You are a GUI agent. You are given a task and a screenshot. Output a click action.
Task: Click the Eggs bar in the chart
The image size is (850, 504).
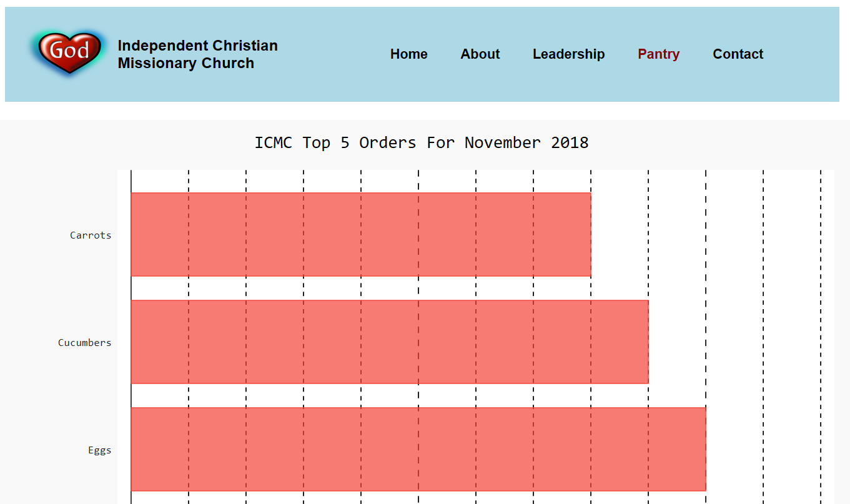point(418,449)
